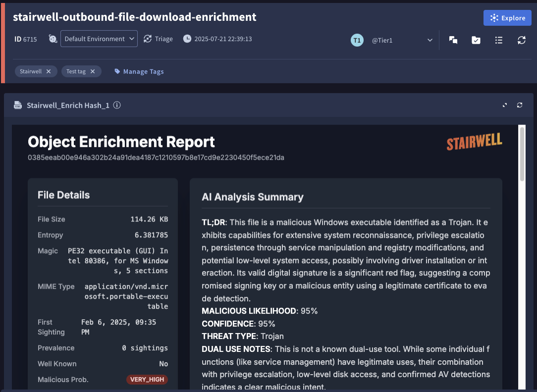Click the MALICIOUS LIKELIHOOD: 95% line

pyautogui.click(x=260, y=311)
